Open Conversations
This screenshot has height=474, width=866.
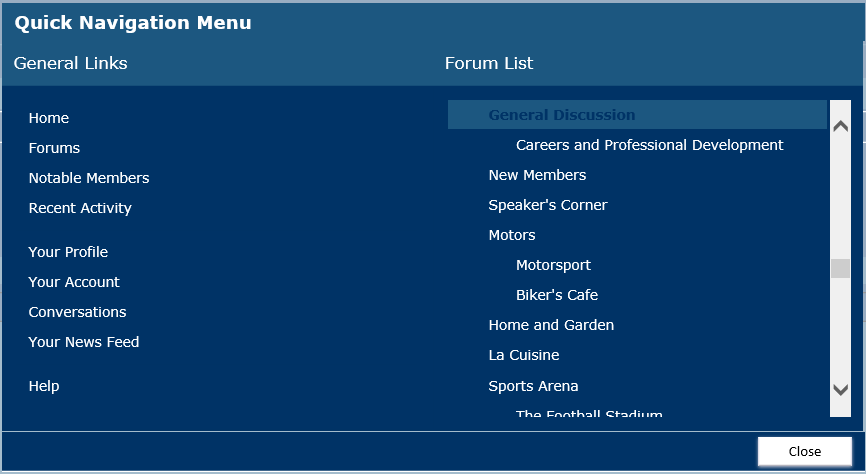(77, 312)
